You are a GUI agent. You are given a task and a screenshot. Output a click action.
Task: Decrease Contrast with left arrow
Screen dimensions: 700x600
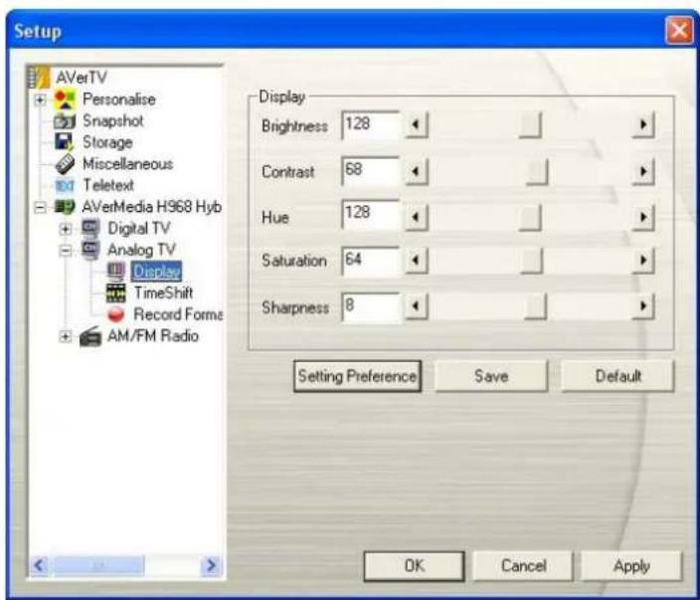pos(417,172)
